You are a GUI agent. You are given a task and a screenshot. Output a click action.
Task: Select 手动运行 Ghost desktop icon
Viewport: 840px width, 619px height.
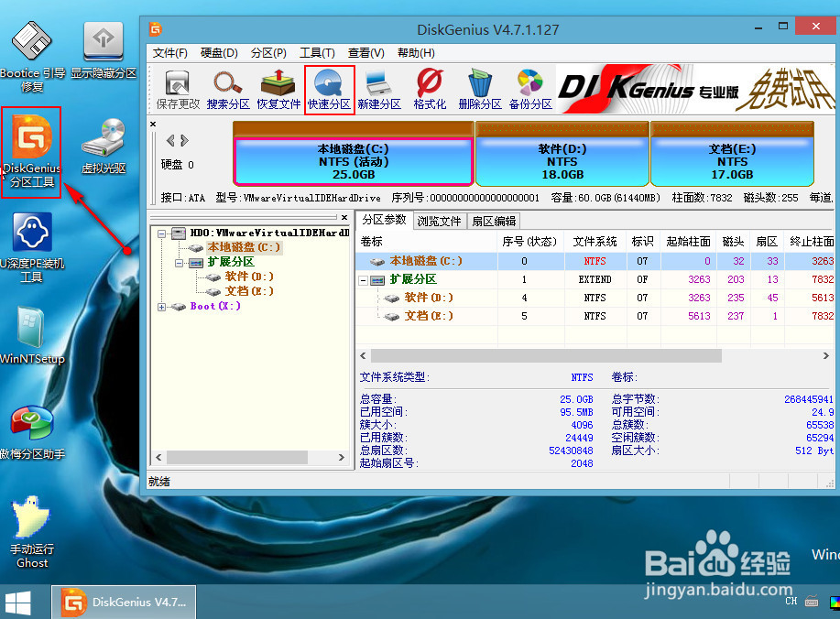point(32,532)
